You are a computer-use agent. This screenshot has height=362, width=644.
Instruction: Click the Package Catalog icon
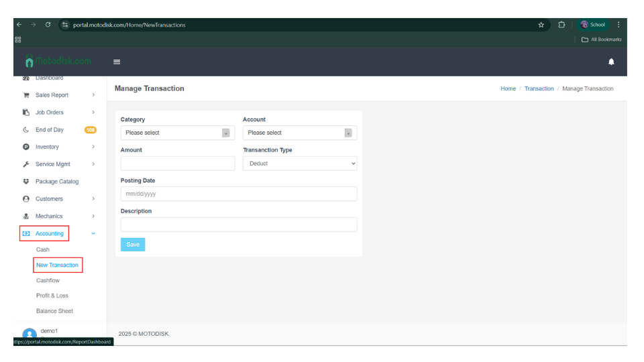click(26, 182)
